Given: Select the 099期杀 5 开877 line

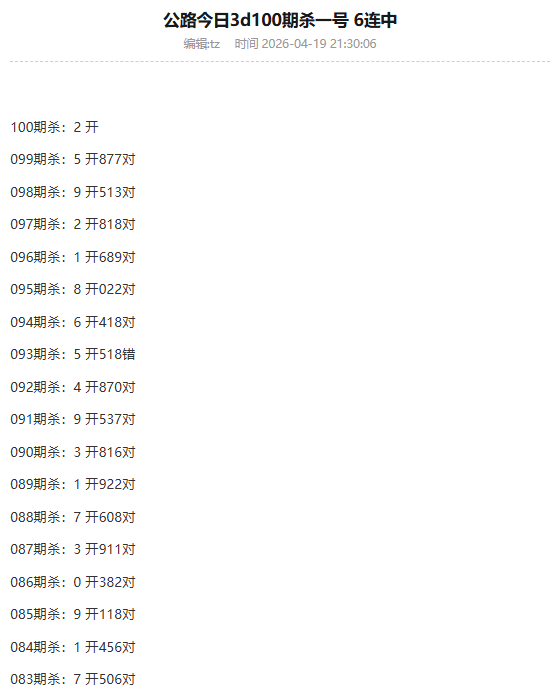Looking at the screenshot, I should coord(73,159).
